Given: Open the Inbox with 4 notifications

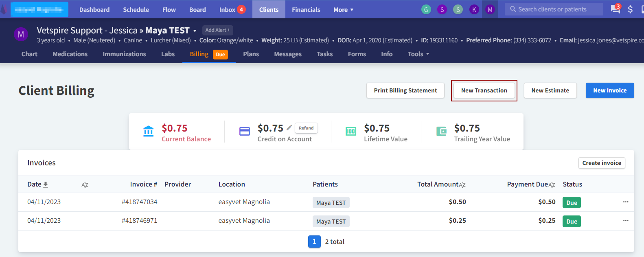Looking at the screenshot, I should coord(232,9).
